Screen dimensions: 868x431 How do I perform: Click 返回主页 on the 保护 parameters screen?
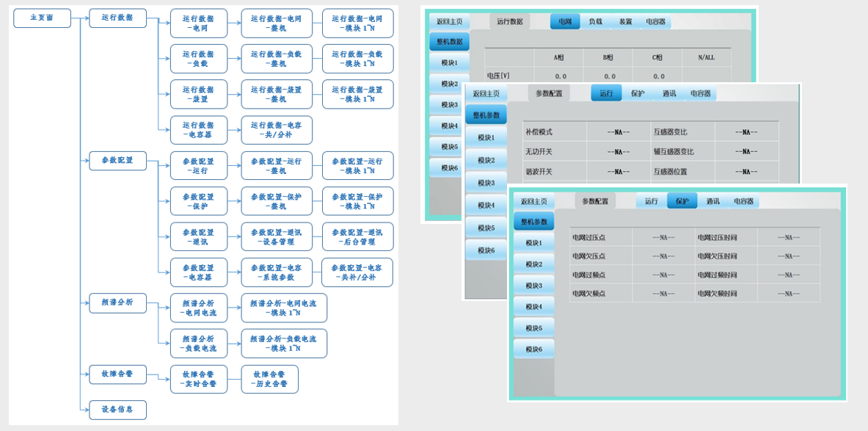(535, 200)
